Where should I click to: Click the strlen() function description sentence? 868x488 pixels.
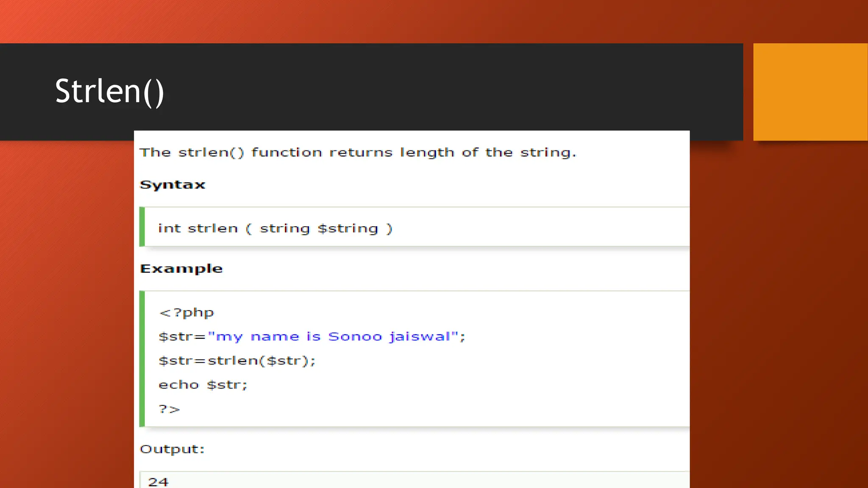(x=358, y=152)
